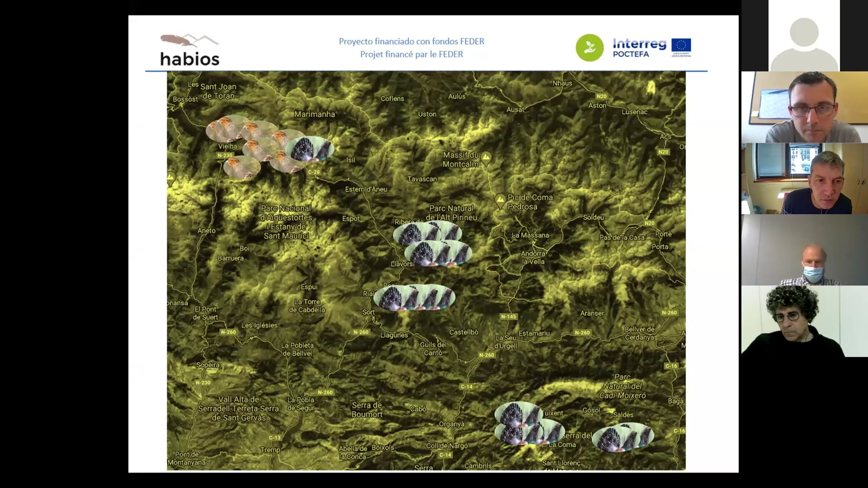The width and height of the screenshot is (868, 488).
Task: Click the Castellbò place label
Action: [464, 332]
